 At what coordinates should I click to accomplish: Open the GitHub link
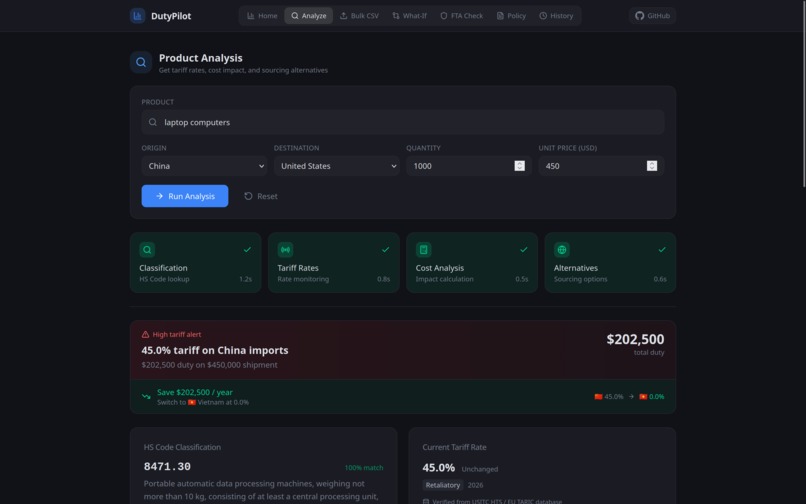click(652, 16)
